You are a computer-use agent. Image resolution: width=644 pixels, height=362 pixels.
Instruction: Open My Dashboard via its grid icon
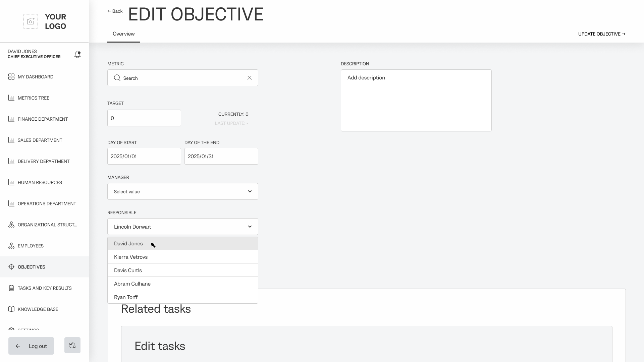[11, 77]
